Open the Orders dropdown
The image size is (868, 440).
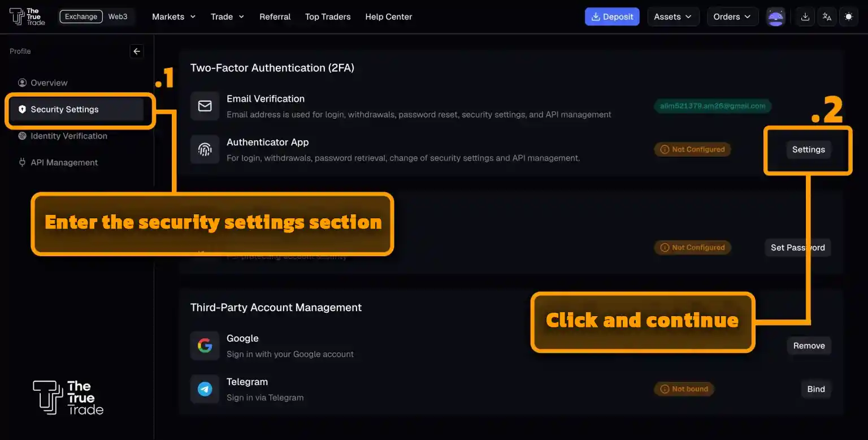point(732,17)
